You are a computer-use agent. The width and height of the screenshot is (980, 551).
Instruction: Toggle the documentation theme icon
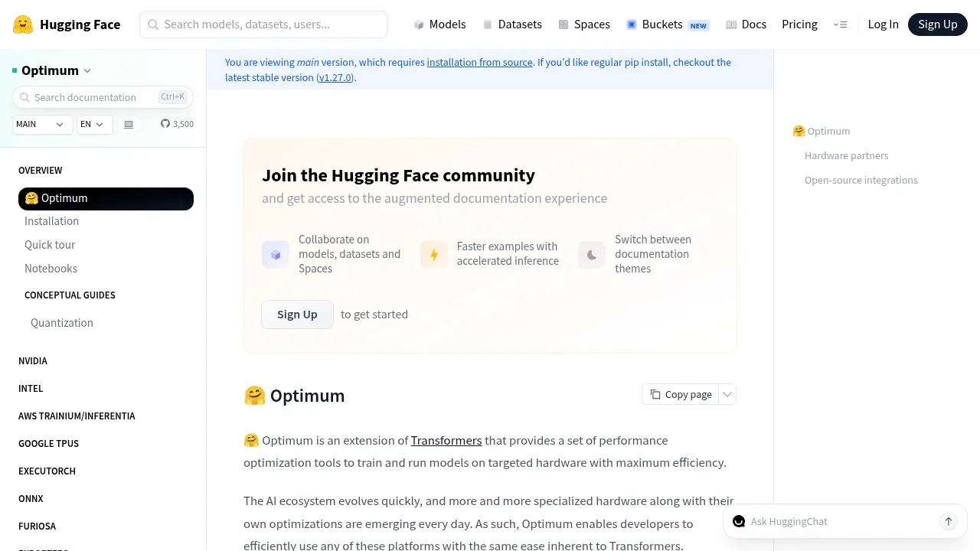129,124
